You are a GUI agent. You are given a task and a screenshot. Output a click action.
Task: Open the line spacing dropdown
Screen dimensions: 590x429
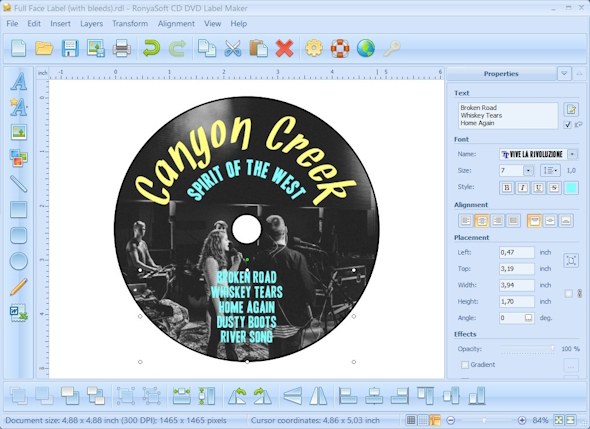(550, 171)
